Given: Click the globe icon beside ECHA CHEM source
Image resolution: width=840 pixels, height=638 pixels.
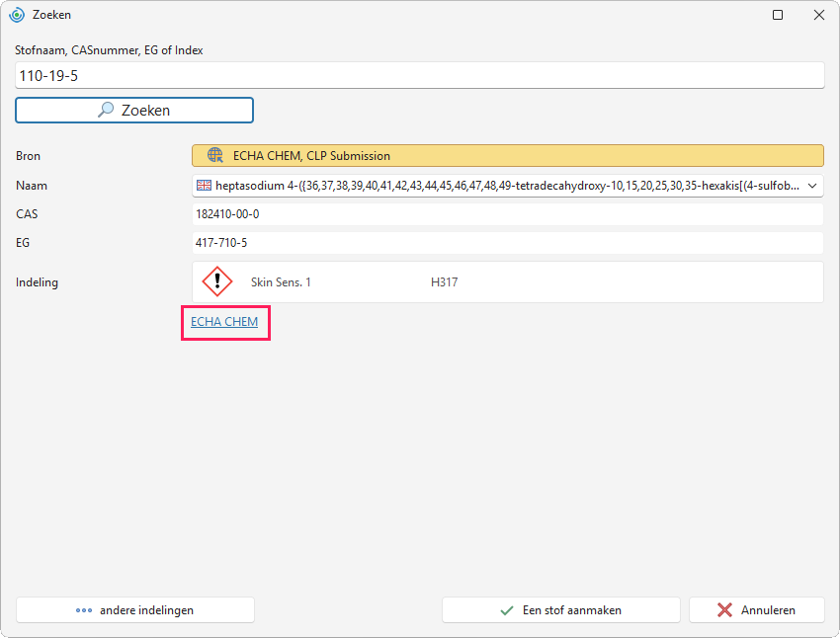Looking at the screenshot, I should [215, 156].
